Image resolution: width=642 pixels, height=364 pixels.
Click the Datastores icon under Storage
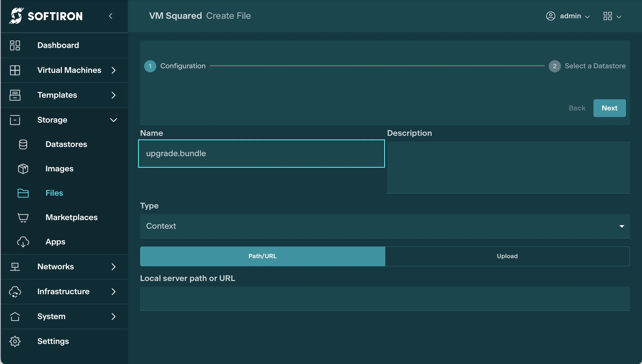click(23, 144)
